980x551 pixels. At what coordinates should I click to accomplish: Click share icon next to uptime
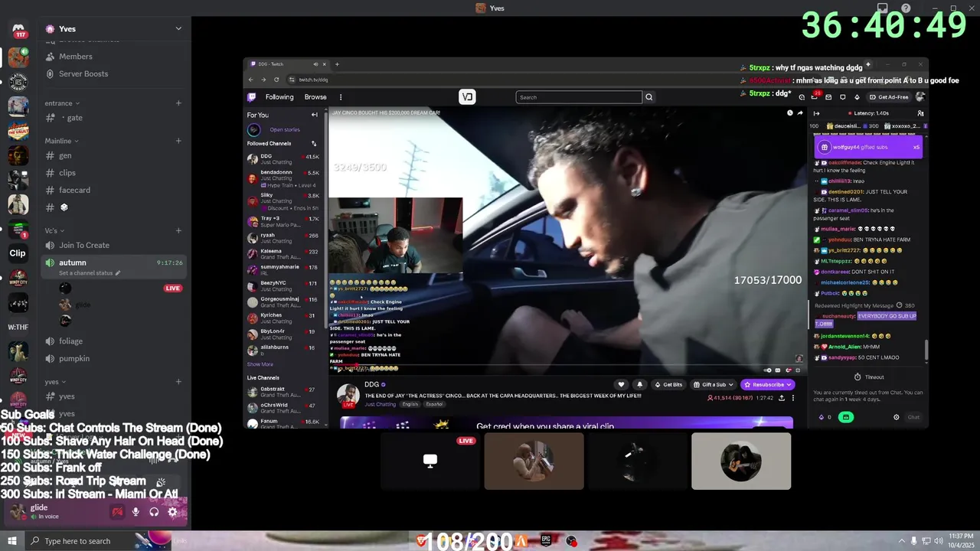782,398
